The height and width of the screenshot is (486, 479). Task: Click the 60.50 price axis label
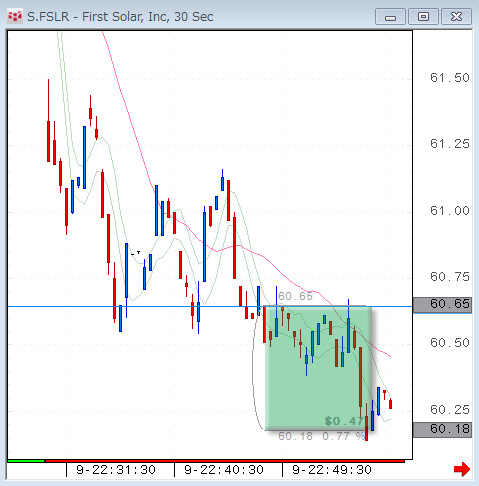[x=450, y=343]
